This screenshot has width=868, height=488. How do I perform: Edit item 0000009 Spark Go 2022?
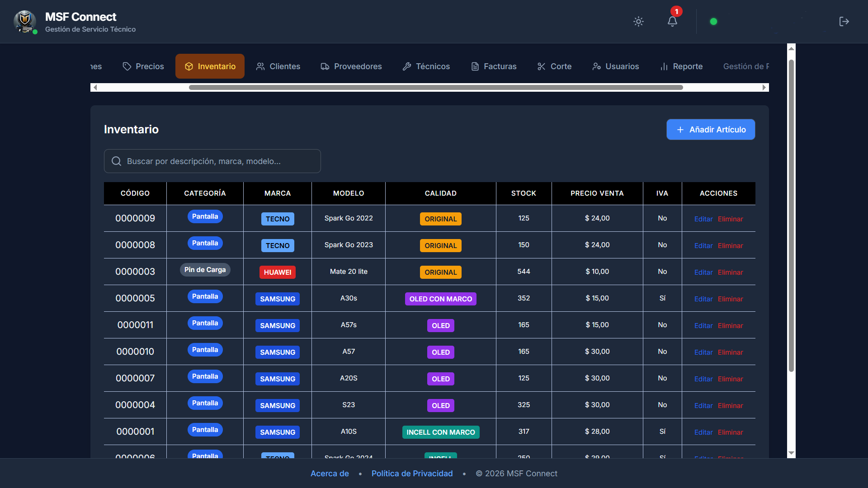[x=703, y=219]
